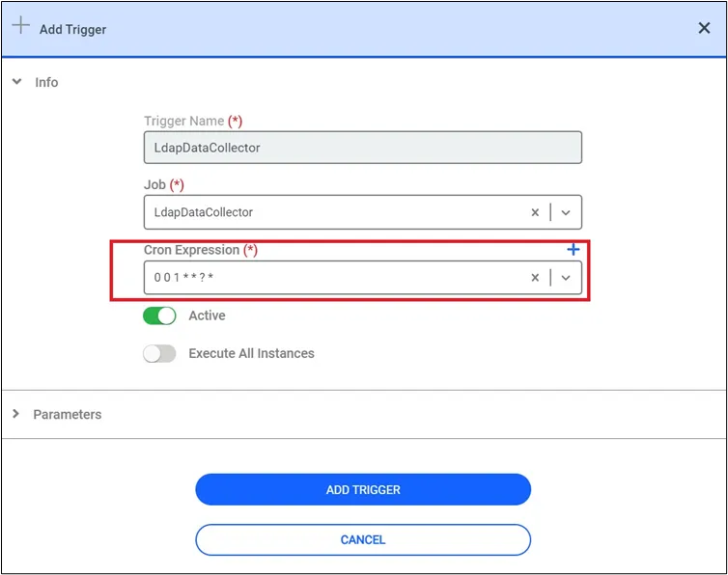The height and width of the screenshot is (575, 728).
Task: Click the Execute All Instances label
Action: click(x=251, y=354)
